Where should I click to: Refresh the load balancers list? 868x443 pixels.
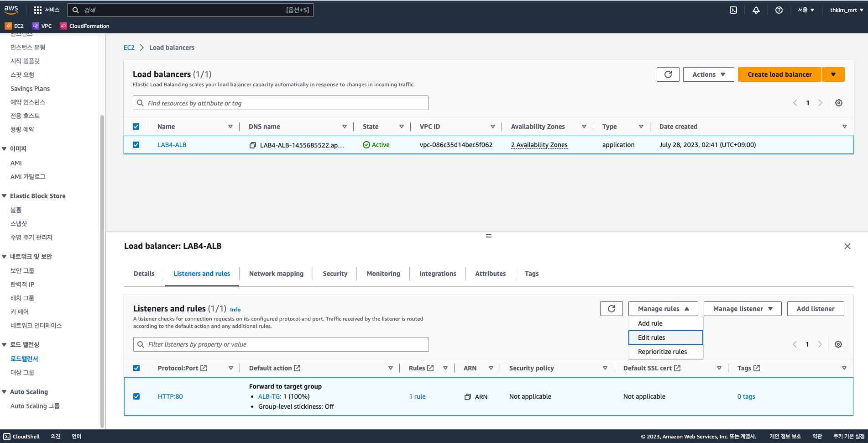pos(668,74)
